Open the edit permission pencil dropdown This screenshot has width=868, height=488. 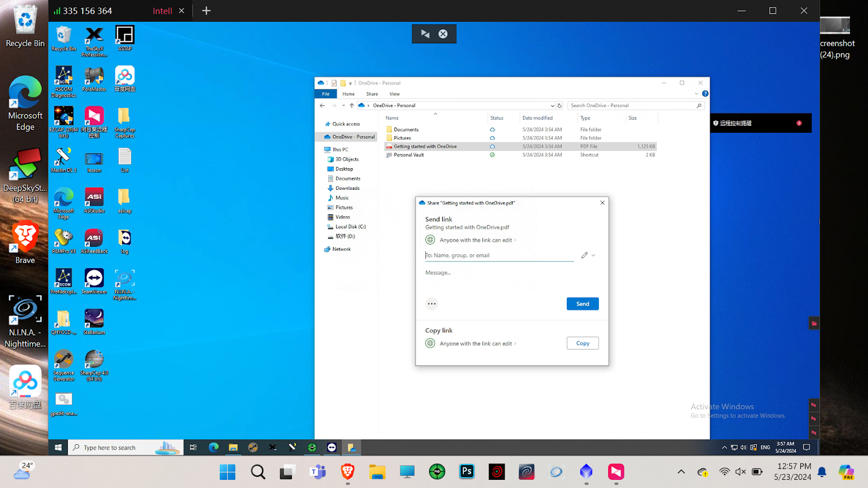pos(589,255)
